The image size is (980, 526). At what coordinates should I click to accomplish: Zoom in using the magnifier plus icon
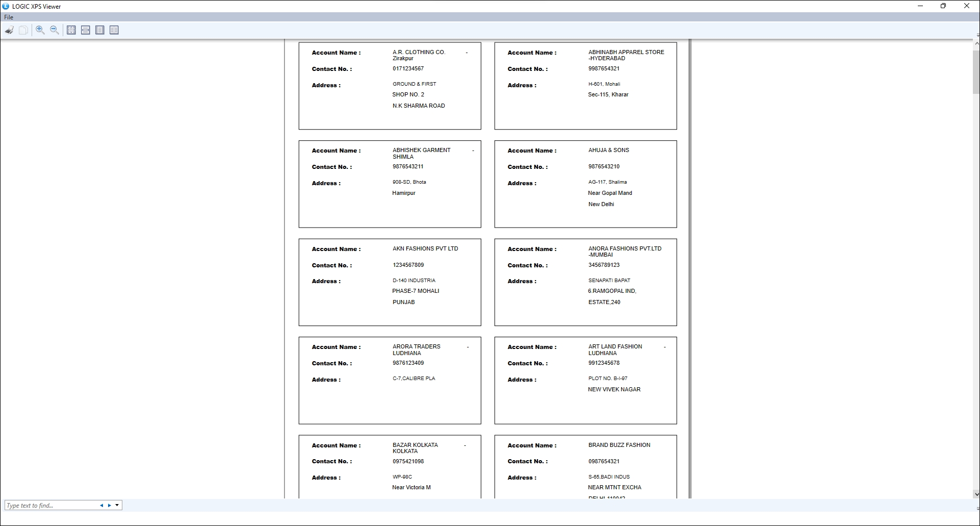click(40, 30)
